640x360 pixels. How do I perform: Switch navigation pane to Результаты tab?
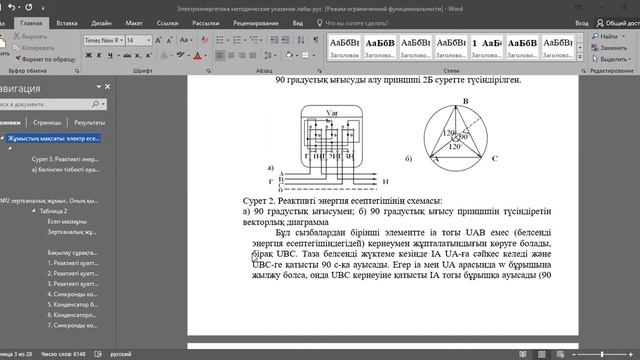[89, 122]
